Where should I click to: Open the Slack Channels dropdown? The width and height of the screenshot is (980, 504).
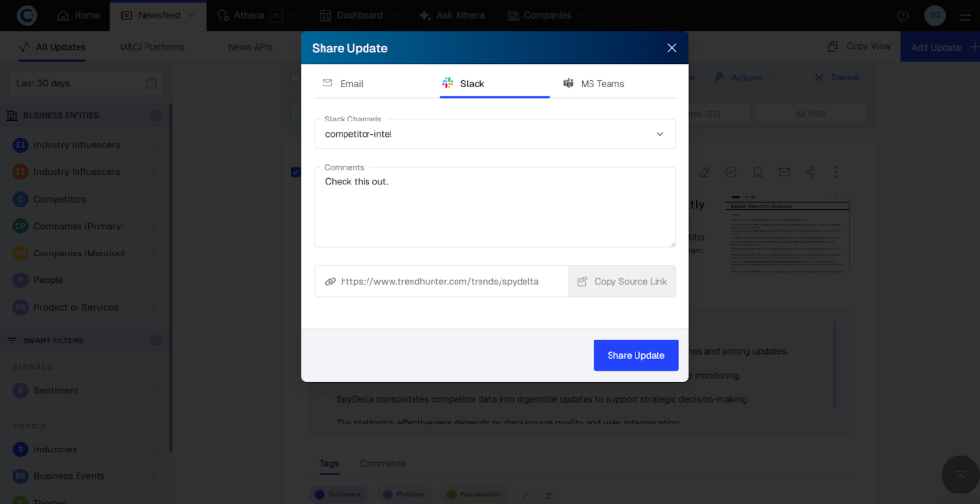click(495, 134)
